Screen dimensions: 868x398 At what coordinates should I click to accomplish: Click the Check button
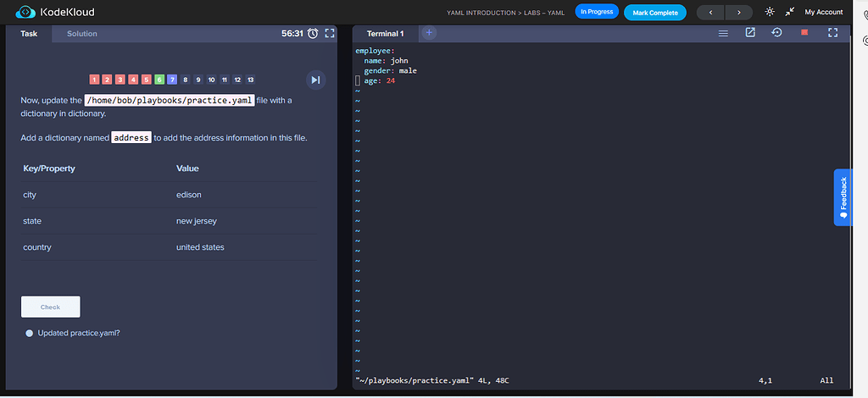[x=51, y=307]
